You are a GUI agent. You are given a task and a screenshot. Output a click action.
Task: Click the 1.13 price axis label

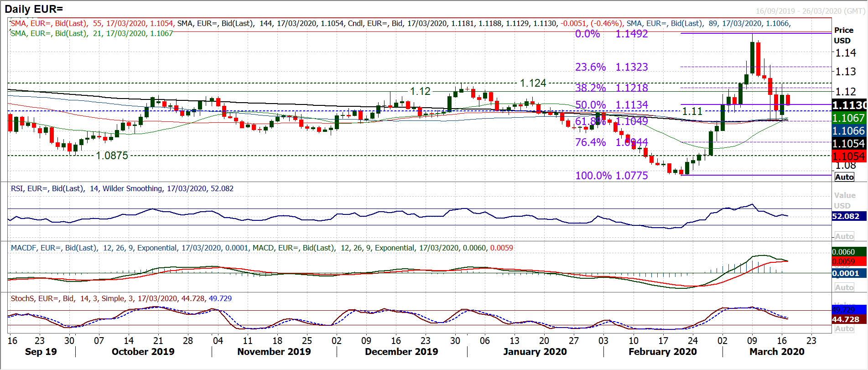click(x=845, y=72)
